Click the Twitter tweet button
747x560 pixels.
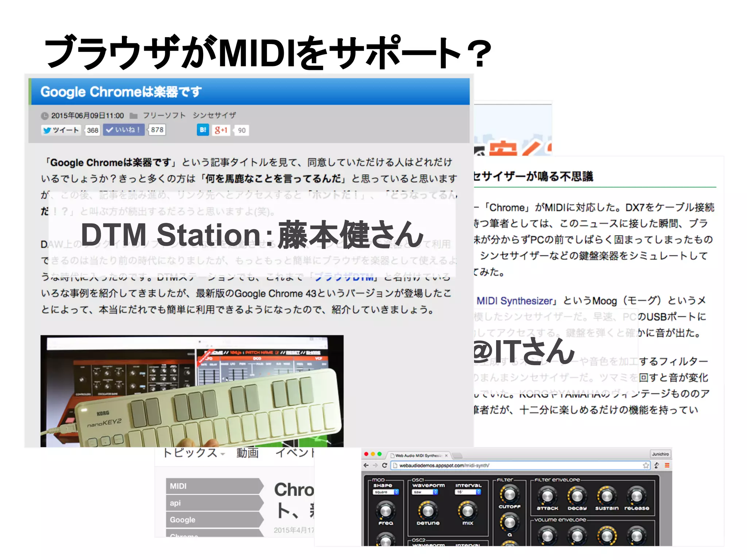pos(61,130)
